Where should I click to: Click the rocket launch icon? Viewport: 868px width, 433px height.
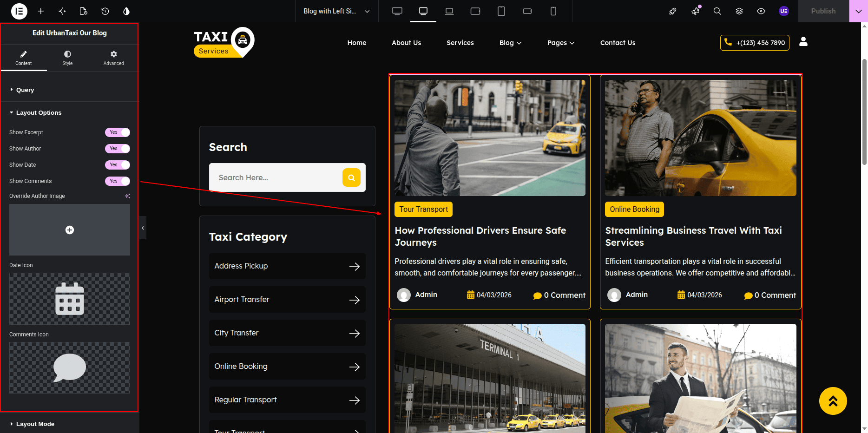pyautogui.click(x=673, y=11)
